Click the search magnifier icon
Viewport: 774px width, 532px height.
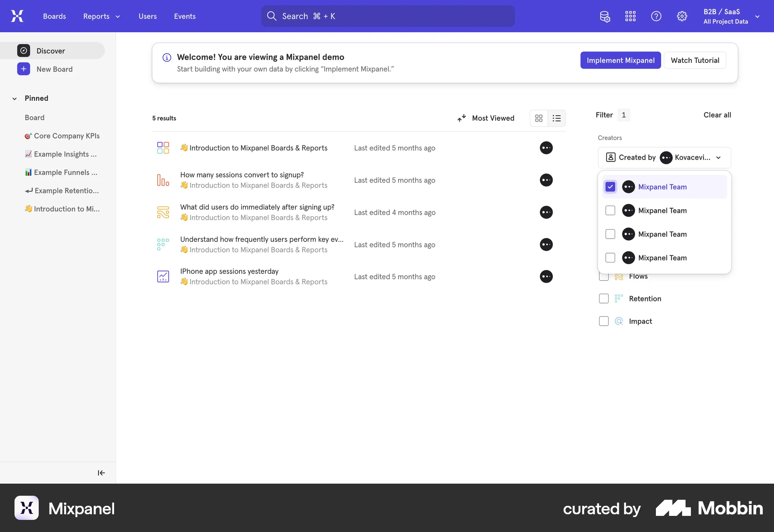272,16
